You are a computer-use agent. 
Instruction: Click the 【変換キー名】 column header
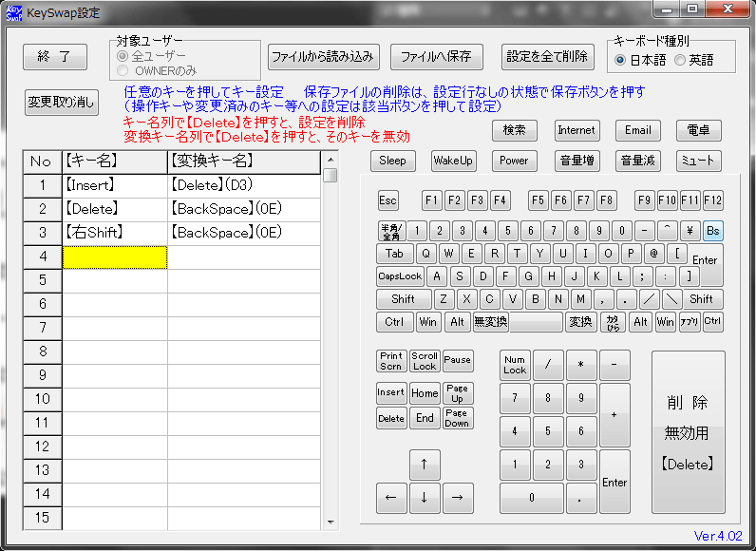(244, 161)
